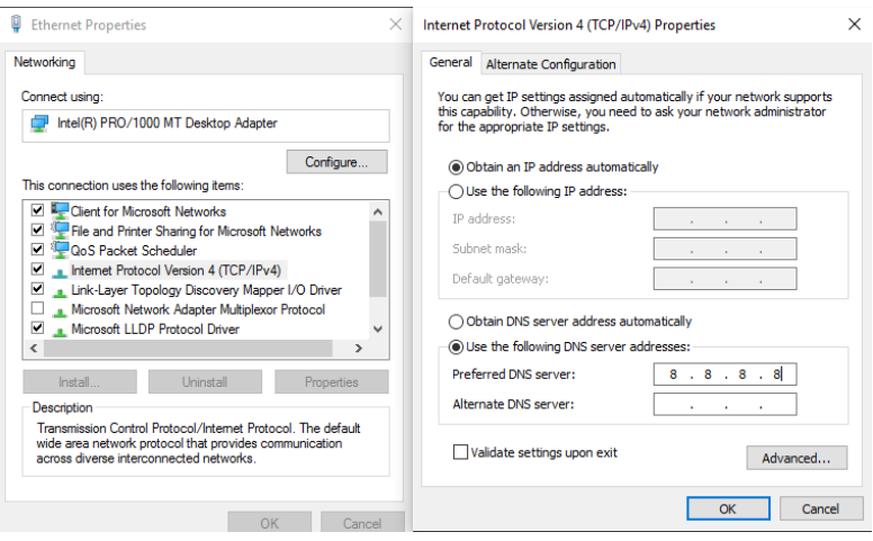Select Client for Microsoft Networks row text
This screenshot has width=873, height=541.
(148, 212)
